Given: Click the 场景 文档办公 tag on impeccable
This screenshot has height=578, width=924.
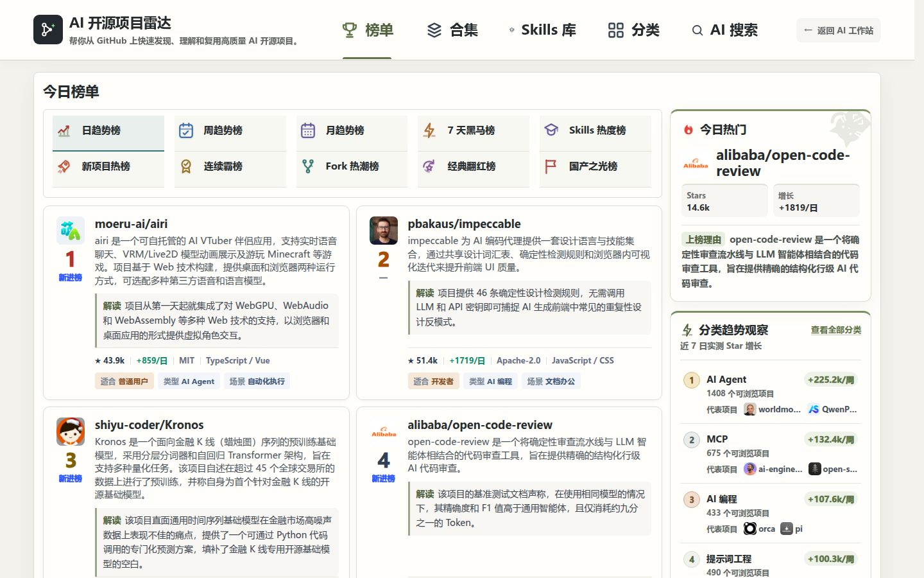Looking at the screenshot, I should click(x=551, y=381).
